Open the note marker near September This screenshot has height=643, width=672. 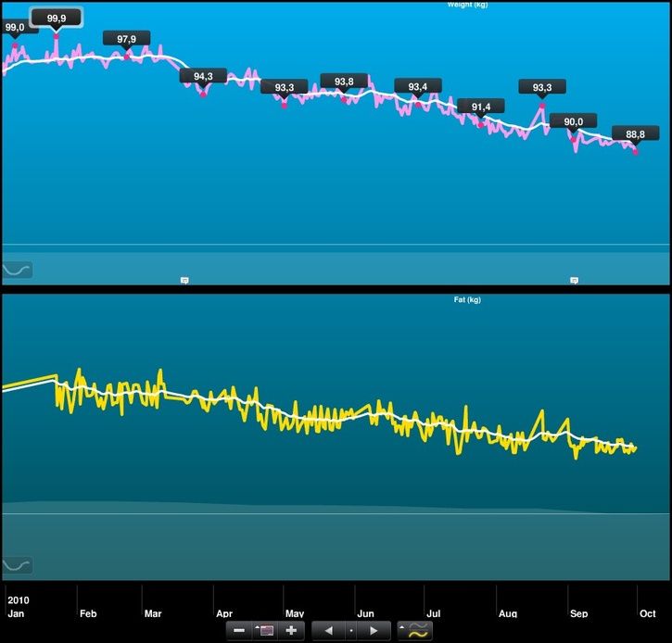tap(574, 279)
